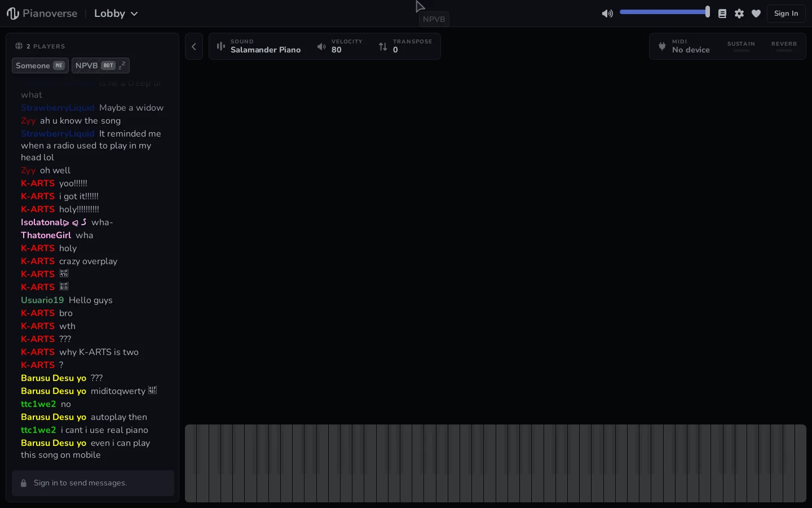Image resolution: width=812 pixels, height=508 pixels.
Task: Open the MIDI No device selector
Action: pos(684,46)
